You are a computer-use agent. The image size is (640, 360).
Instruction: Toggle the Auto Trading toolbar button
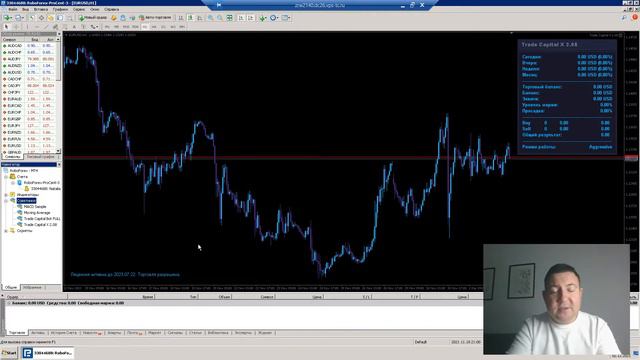(x=155, y=18)
